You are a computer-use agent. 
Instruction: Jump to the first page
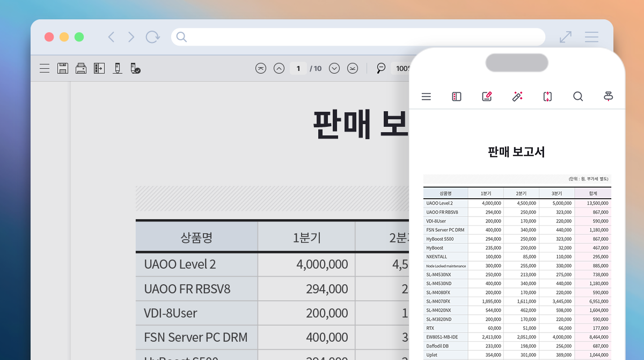(261, 68)
